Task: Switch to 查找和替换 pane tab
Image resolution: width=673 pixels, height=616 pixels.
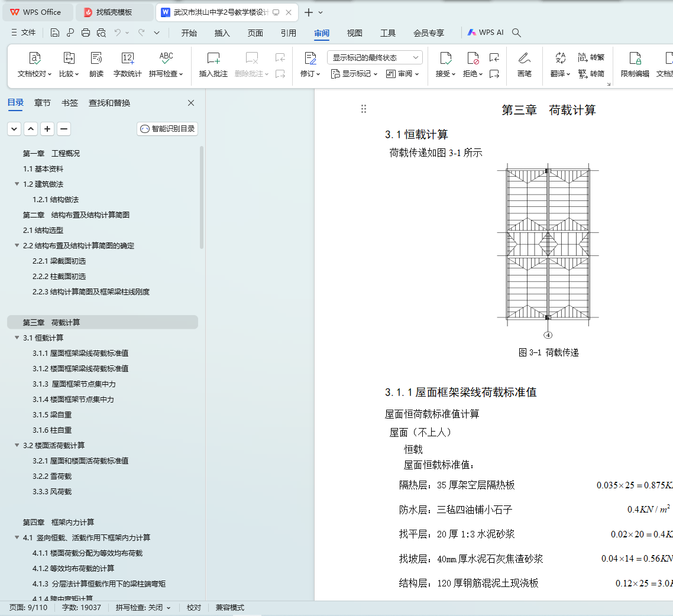Action: click(109, 103)
